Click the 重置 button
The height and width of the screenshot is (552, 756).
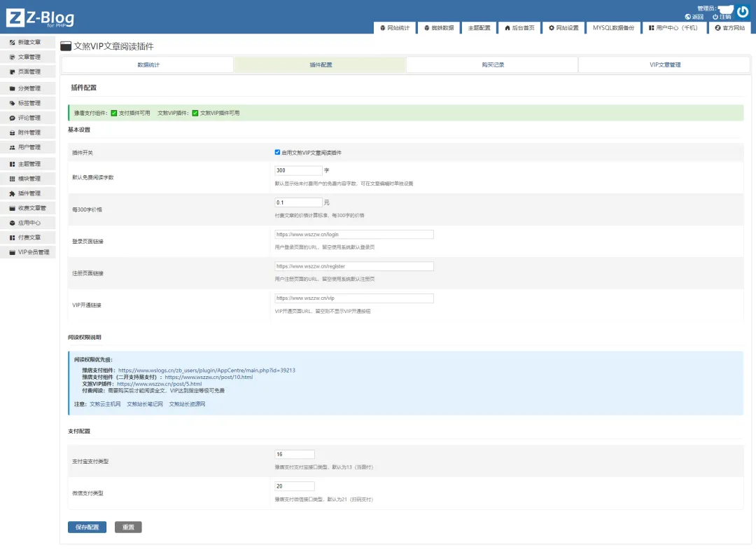click(x=128, y=527)
